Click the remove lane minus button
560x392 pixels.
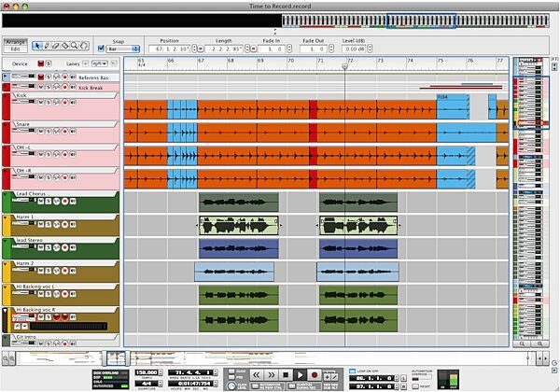coord(114,63)
